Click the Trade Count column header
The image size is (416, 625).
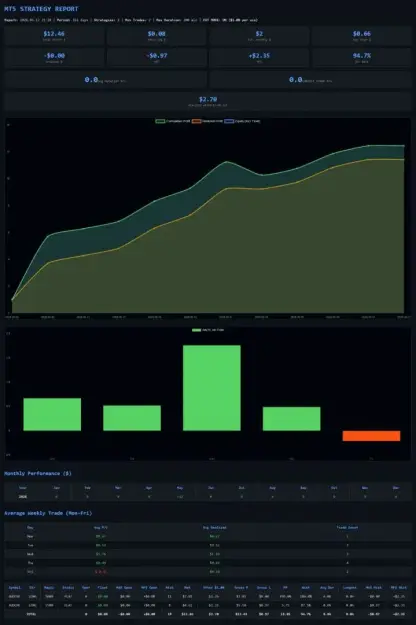(347, 527)
